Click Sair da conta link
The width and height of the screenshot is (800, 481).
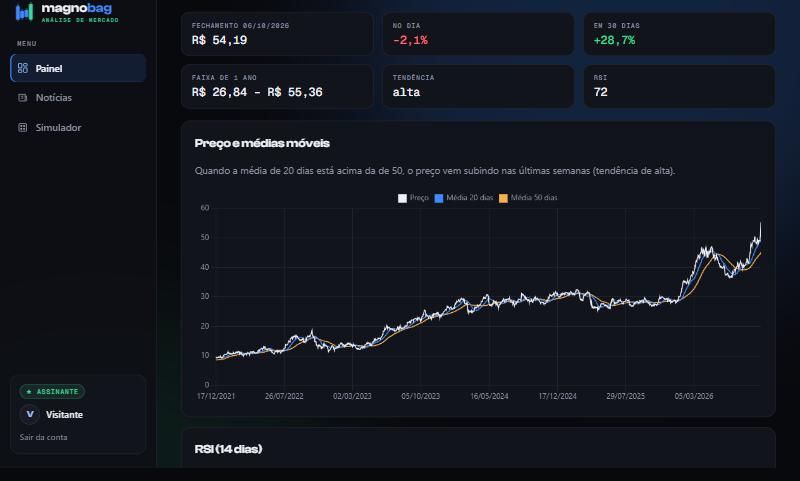coord(43,437)
